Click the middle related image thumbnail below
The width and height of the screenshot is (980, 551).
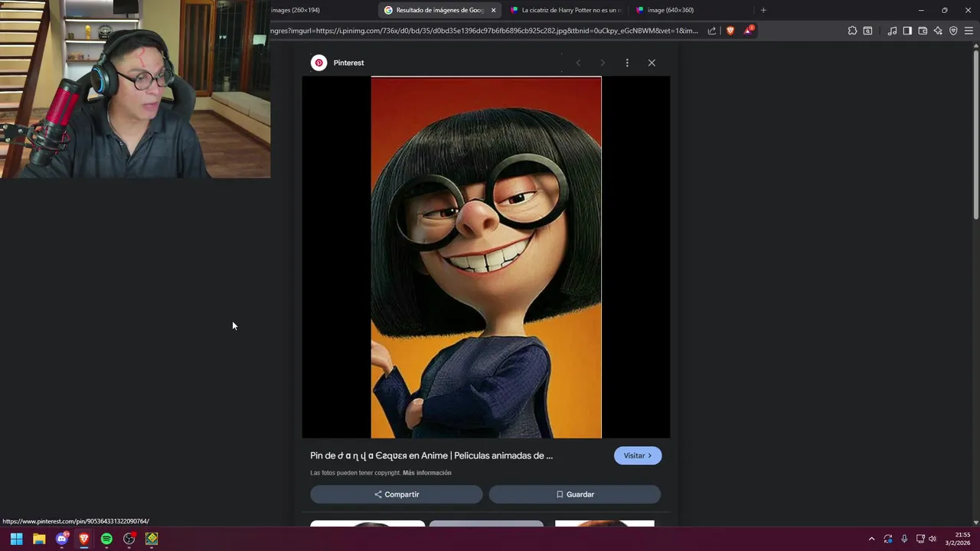(486, 523)
